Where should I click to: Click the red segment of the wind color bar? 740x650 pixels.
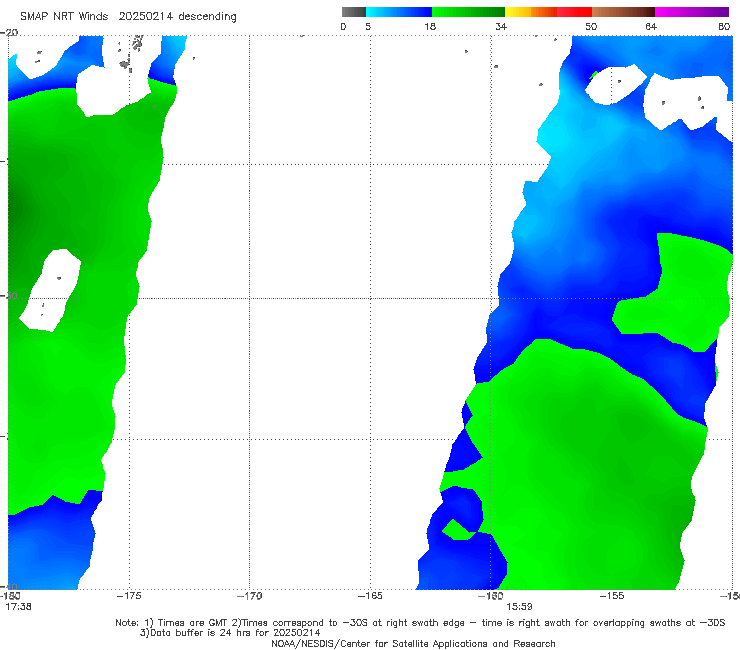tap(574, 12)
